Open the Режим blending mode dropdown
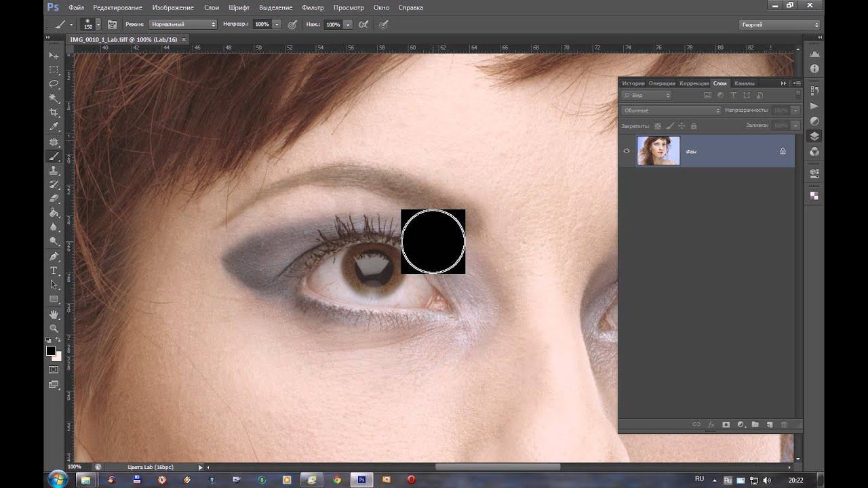Screen dimensions: 868x488 point(183,24)
